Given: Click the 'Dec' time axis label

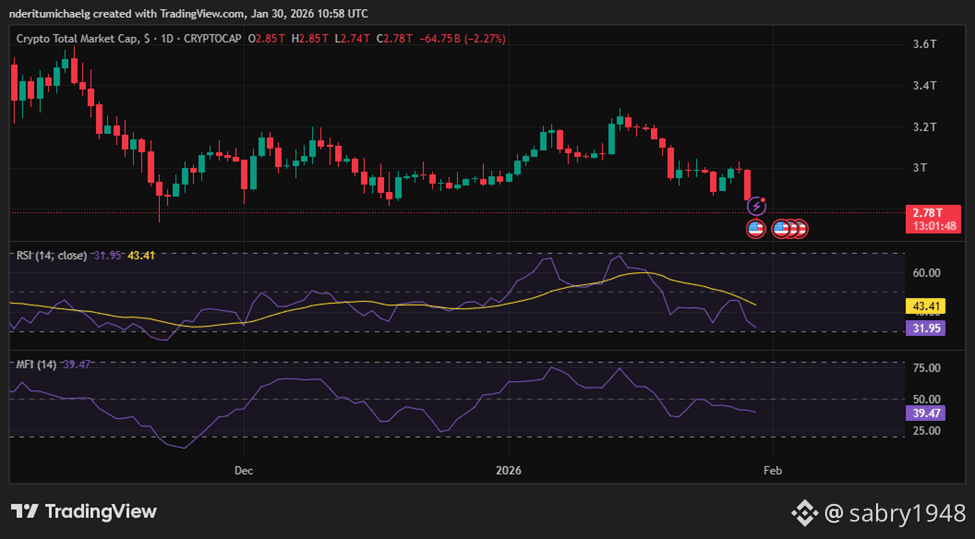Looking at the screenshot, I should pyautogui.click(x=244, y=471).
